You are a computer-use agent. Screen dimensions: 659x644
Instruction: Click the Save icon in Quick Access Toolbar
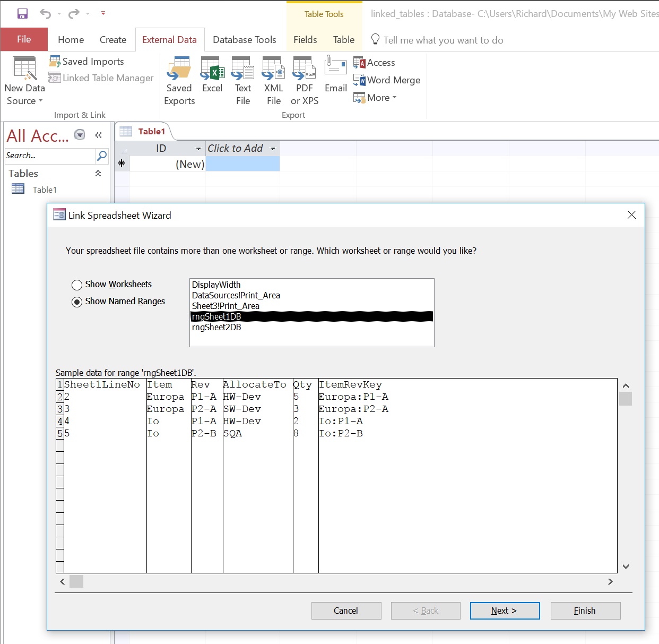pos(22,13)
